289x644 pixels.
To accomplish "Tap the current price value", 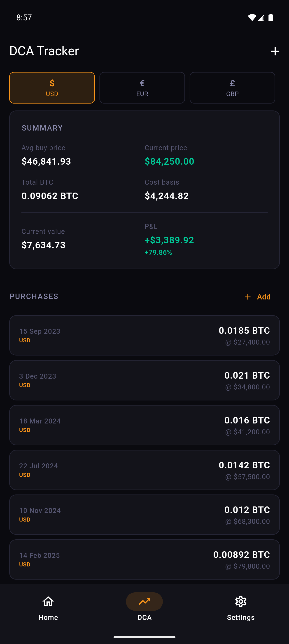I will point(169,161).
